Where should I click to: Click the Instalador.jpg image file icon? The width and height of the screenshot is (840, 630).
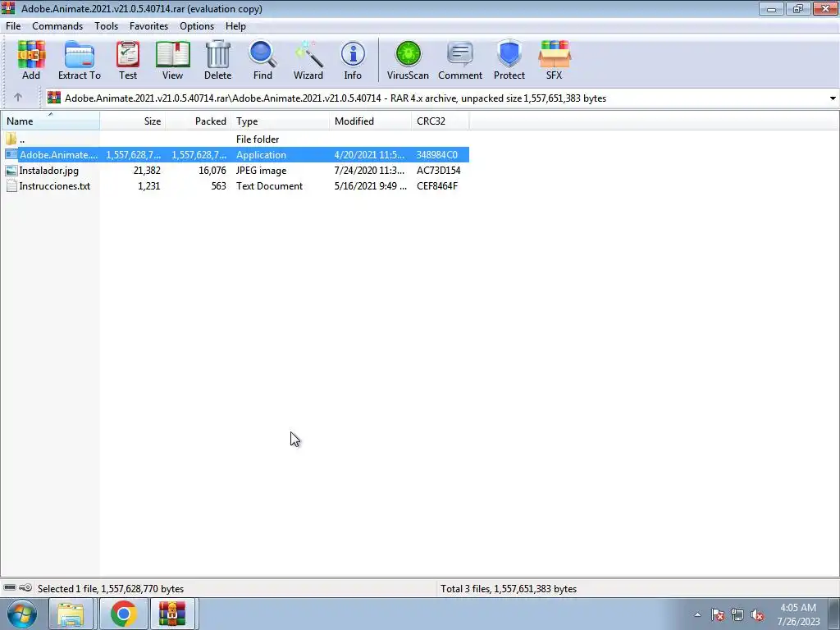pos(11,171)
